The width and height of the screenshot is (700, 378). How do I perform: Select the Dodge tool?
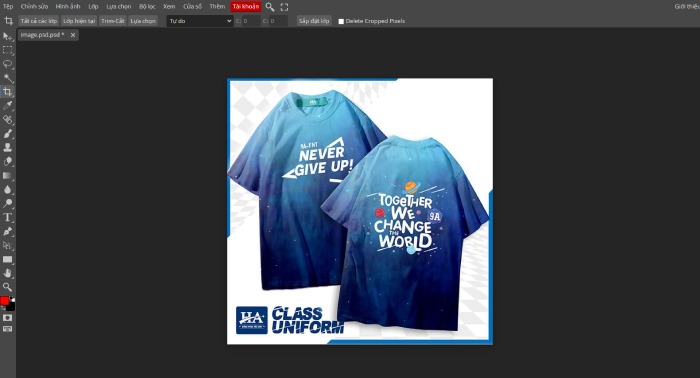coord(8,204)
